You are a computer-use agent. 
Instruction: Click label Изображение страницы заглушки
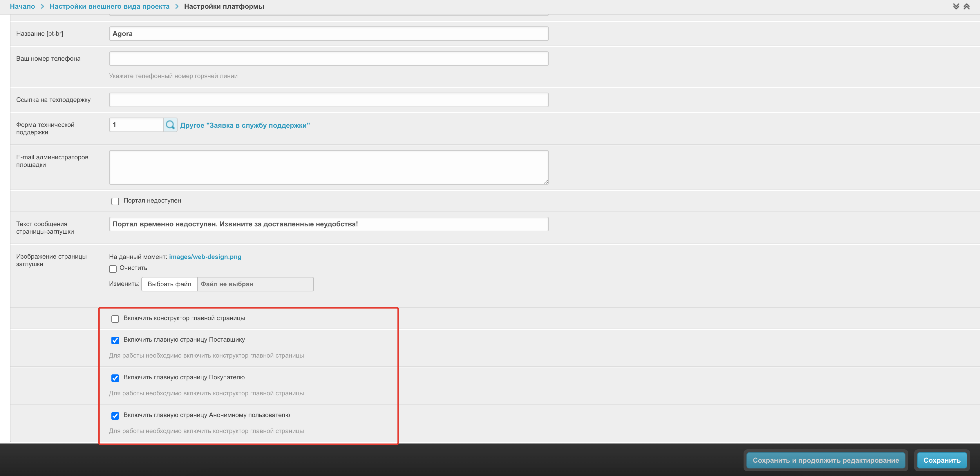pyautogui.click(x=51, y=260)
